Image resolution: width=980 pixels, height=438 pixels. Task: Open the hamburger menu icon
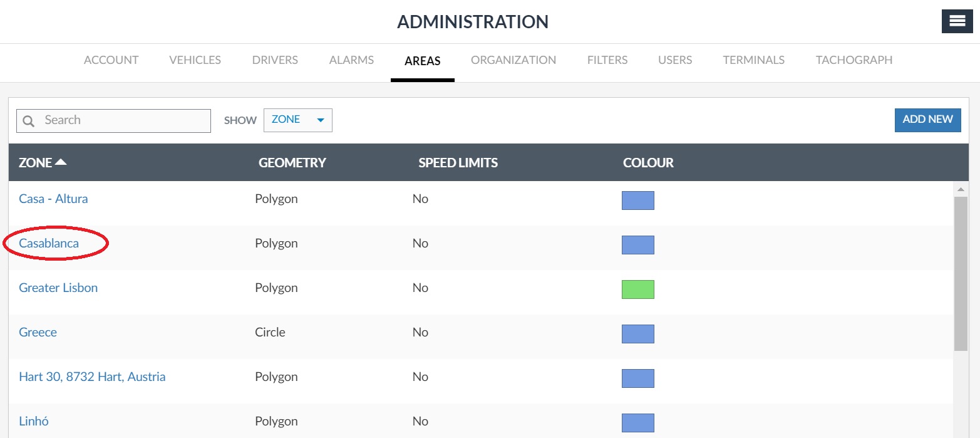tap(957, 21)
